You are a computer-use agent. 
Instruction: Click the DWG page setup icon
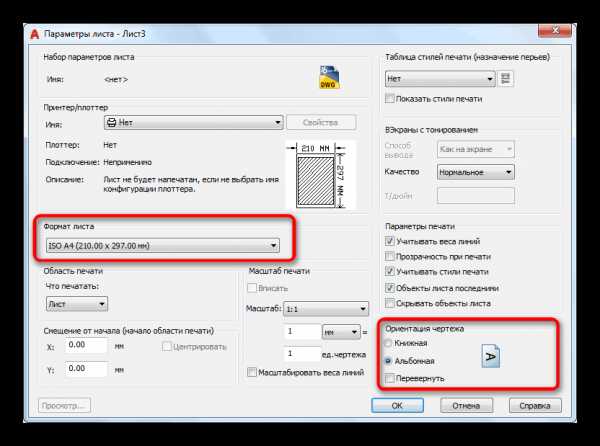pos(329,77)
